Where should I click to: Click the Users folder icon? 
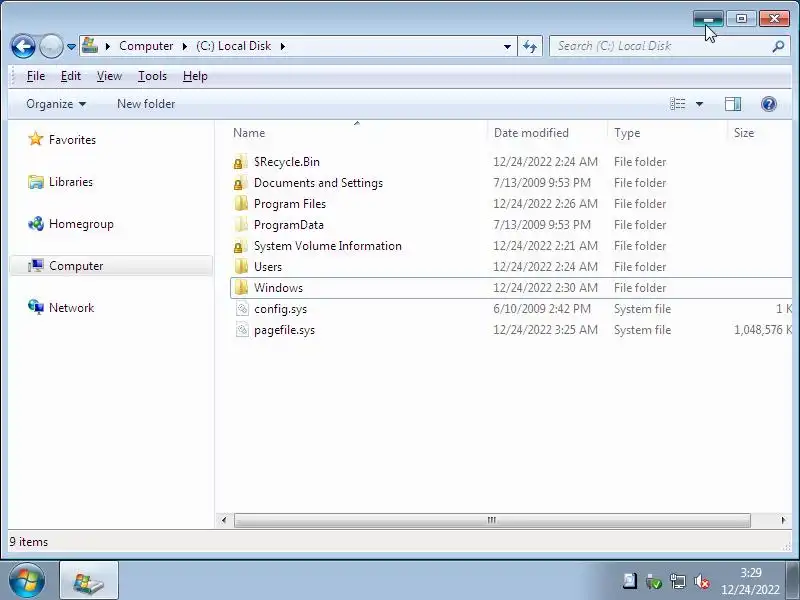pos(241,266)
